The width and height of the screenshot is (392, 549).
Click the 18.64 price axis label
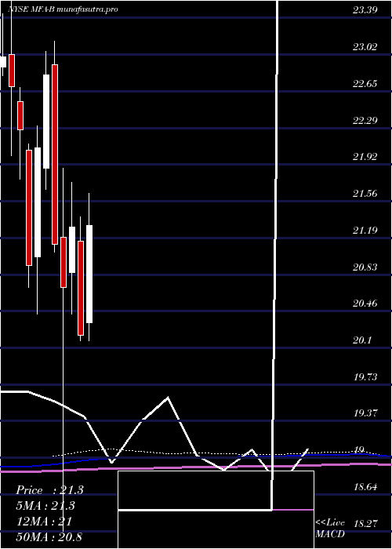coord(365,487)
